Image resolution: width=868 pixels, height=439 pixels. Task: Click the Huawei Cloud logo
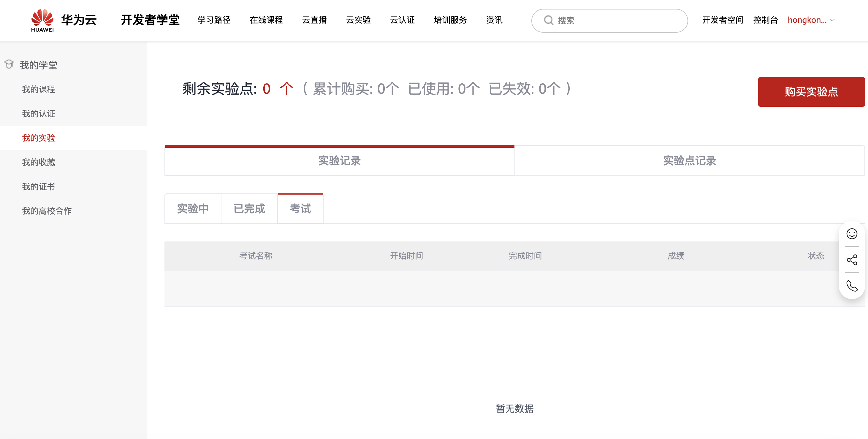point(64,20)
